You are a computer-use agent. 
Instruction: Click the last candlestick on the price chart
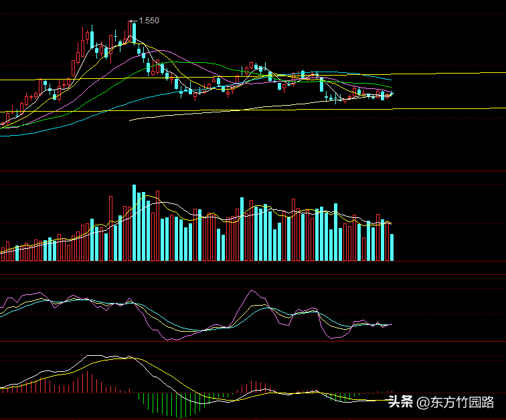pyautogui.click(x=392, y=94)
